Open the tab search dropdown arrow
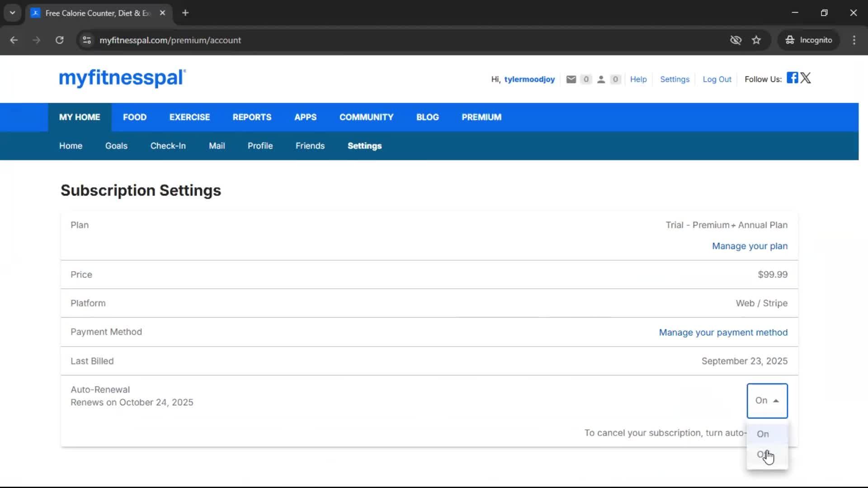The height and width of the screenshot is (488, 868). pyautogui.click(x=13, y=13)
